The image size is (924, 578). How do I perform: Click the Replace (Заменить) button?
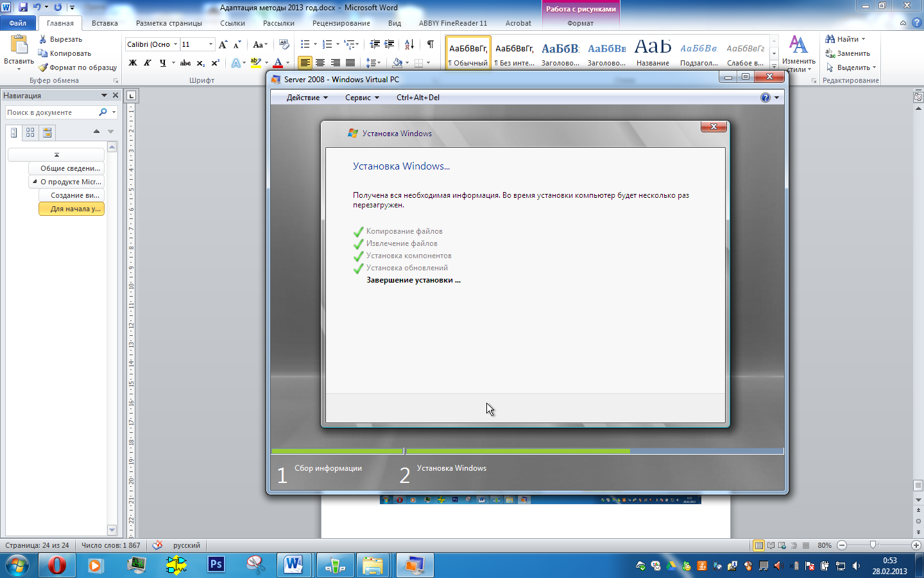848,53
